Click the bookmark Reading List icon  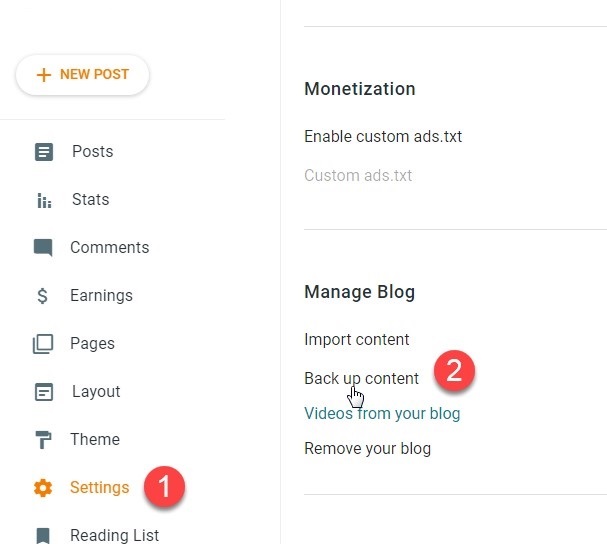[x=43, y=535]
